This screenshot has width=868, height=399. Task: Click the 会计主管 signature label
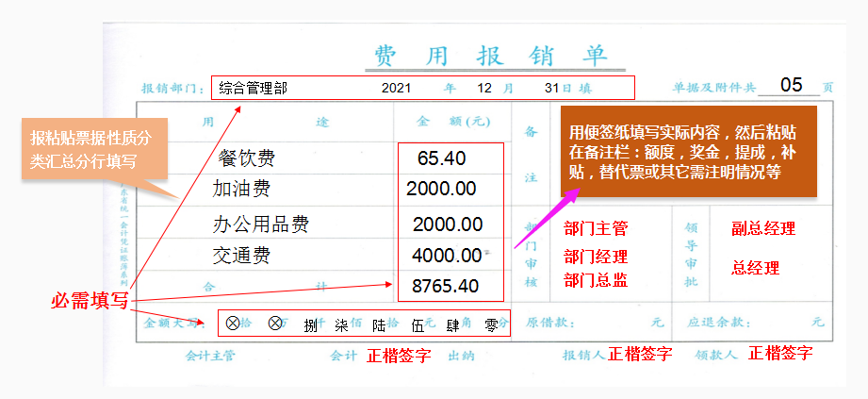pyautogui.click(x=210, y=357)
